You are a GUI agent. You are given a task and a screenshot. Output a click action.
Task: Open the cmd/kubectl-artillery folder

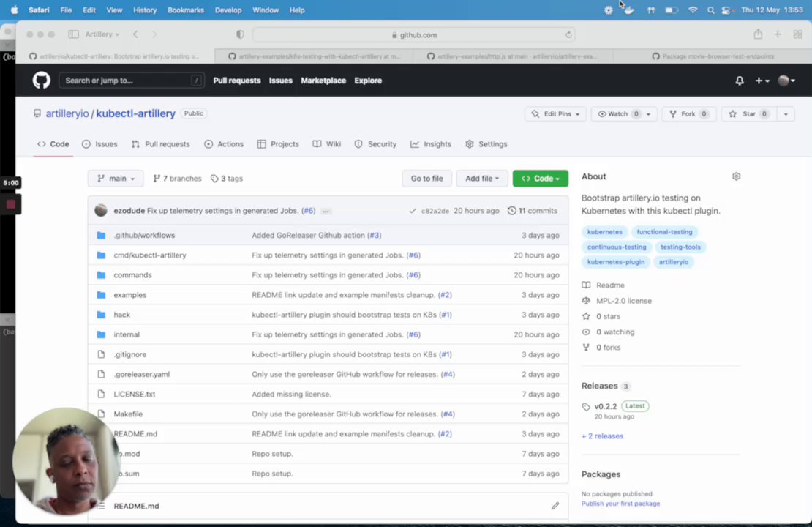(x=150, y=255)
